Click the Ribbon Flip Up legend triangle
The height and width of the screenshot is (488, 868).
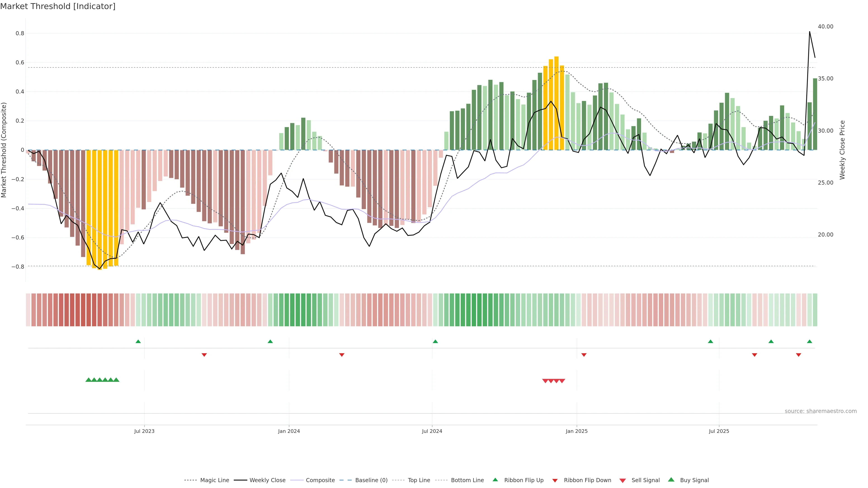coord(495,480)
